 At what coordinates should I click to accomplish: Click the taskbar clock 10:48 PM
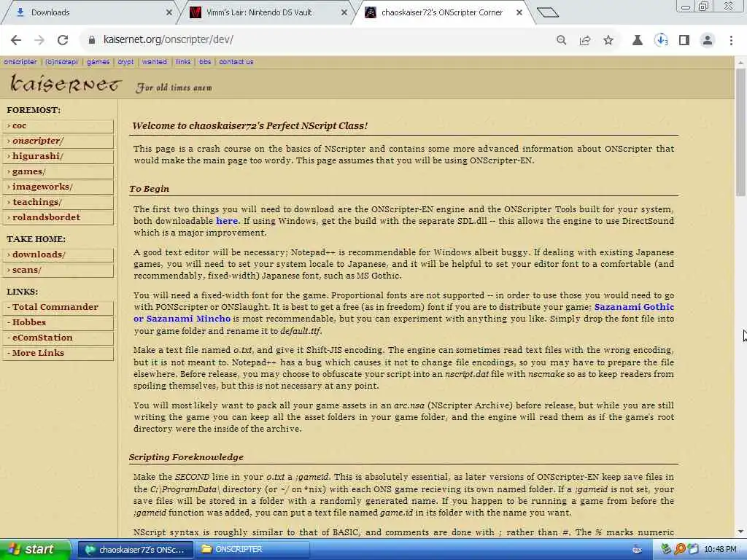point(720,550)
